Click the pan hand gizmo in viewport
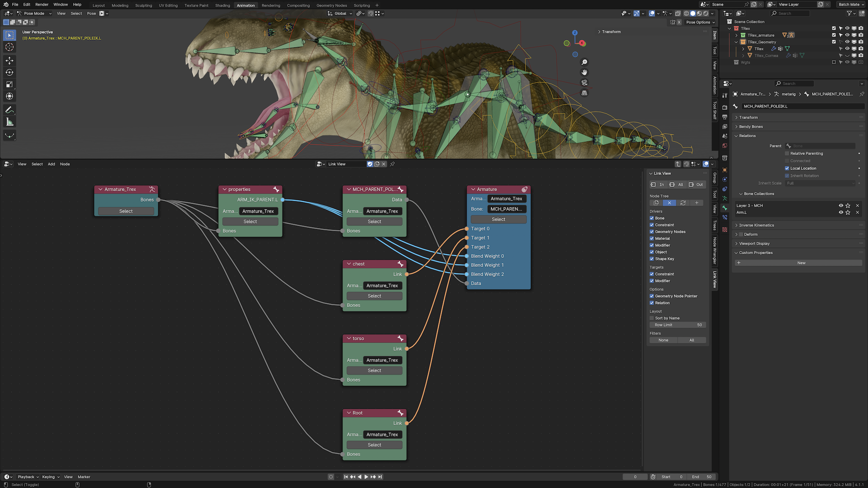 pos(584,72)
